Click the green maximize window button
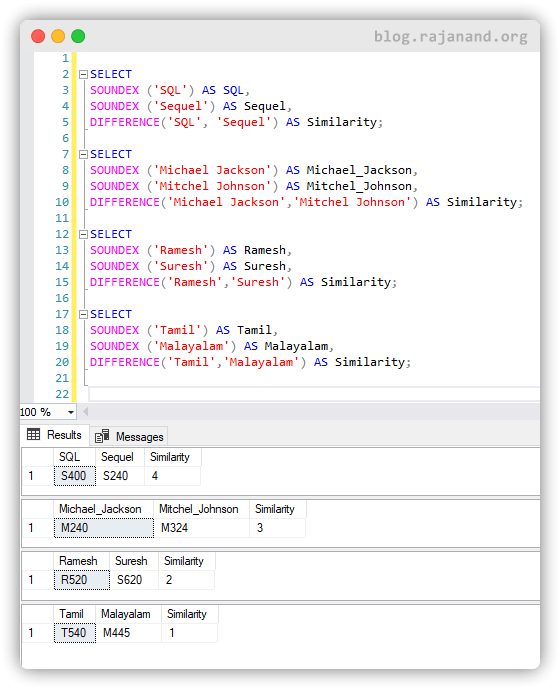Image resolution: width=560 pixels, height=689 pixels. tap(78, 36)
